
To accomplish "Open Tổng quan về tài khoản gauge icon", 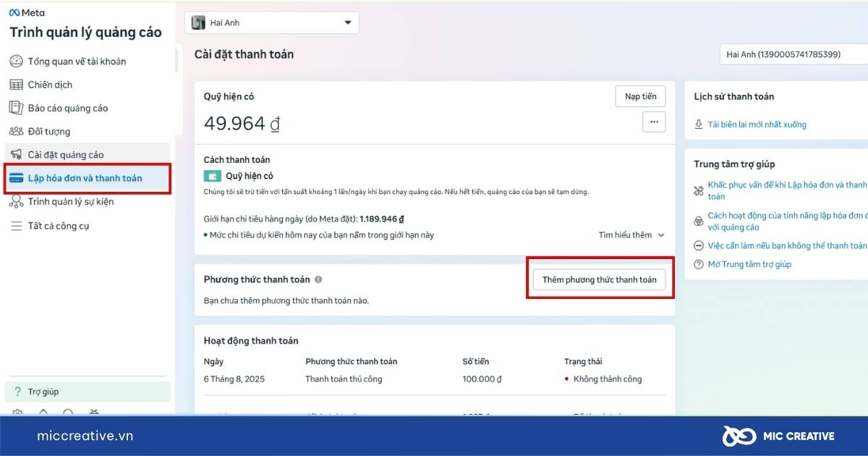I will pos(16,62).
